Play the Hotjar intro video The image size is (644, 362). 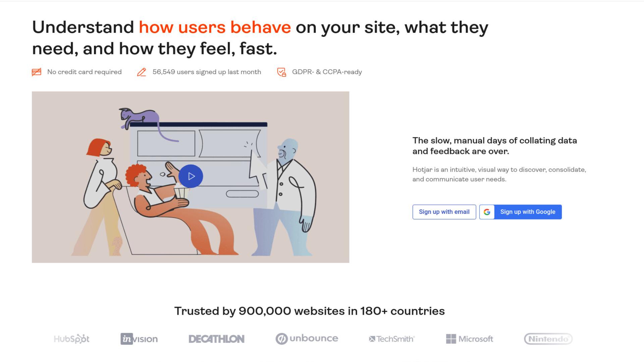point(191,176)
